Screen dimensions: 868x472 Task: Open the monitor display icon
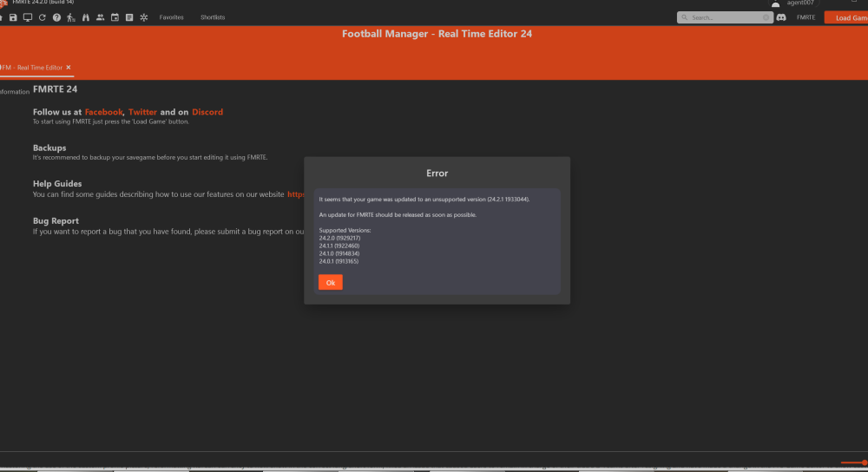pyautogui.click(x=27, y=17)
